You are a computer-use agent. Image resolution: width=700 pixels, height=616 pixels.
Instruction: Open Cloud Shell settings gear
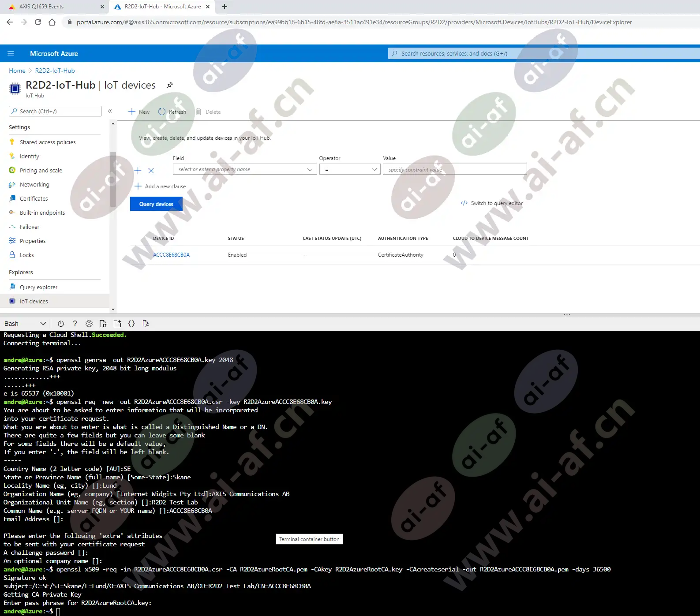(x=89, y=324)
